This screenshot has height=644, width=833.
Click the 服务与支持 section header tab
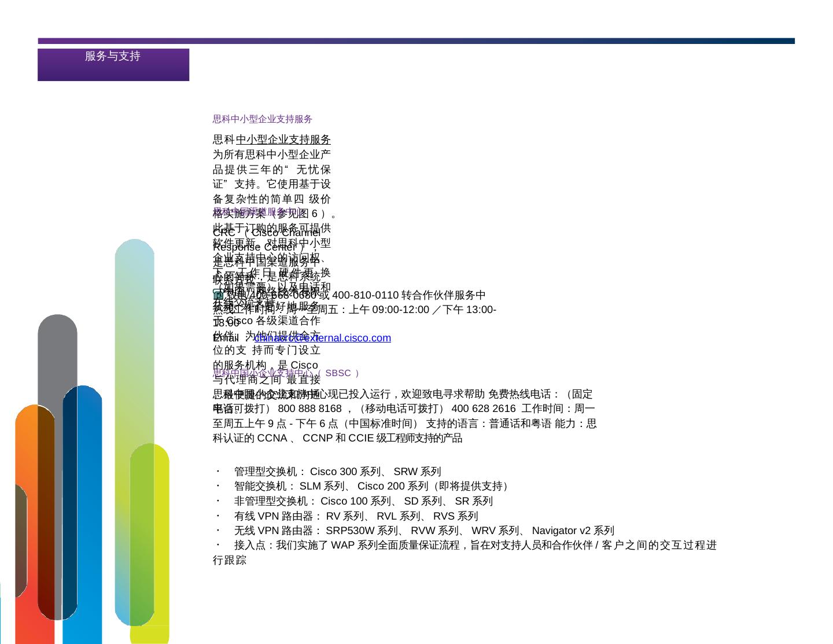pos(113,64)
